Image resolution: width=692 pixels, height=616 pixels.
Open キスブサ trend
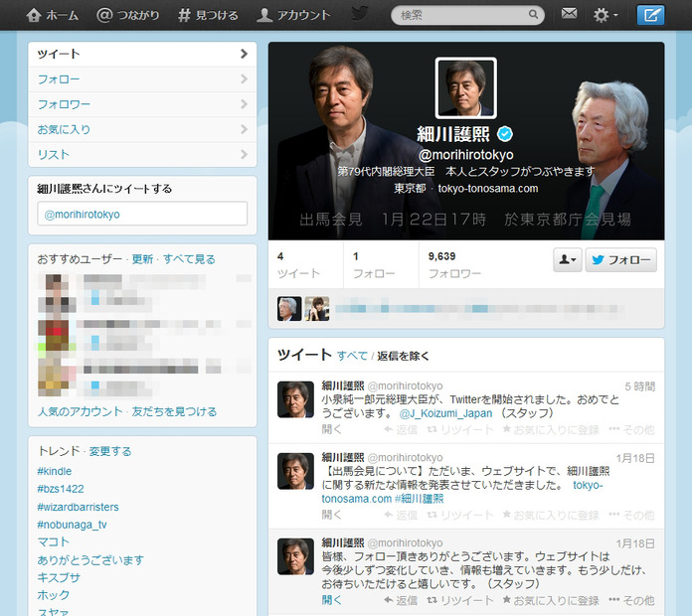tap(59, 577)
